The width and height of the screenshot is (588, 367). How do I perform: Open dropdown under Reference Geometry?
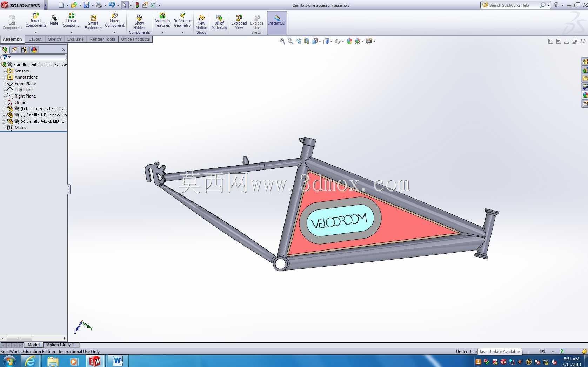click(x=182, y=32)
